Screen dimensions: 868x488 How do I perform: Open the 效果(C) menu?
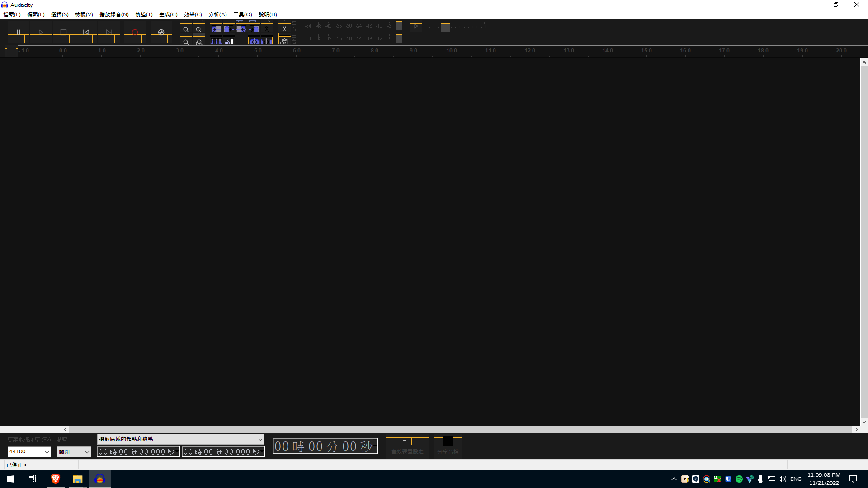[192, 14]
